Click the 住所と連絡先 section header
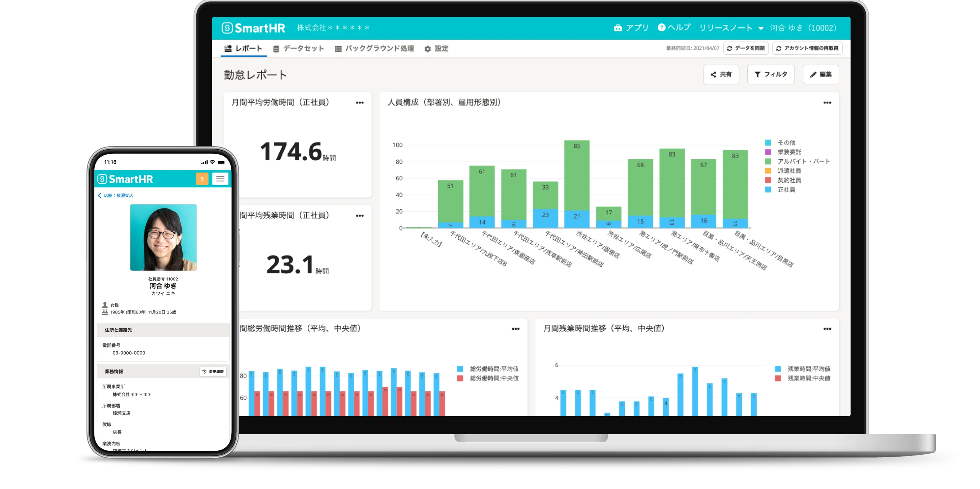Viewport: 980px width, 489px height. coord(163,330)
